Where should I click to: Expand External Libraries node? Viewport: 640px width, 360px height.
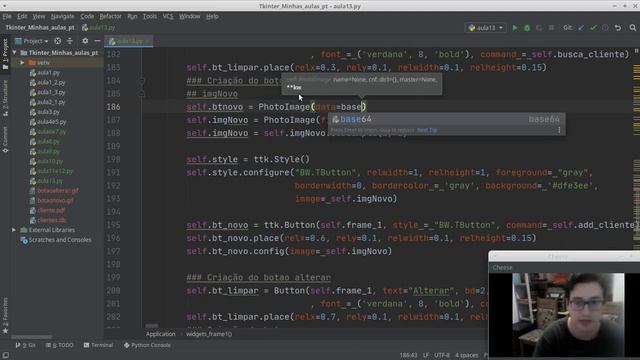pyautogui.click(x=14, y=230)
